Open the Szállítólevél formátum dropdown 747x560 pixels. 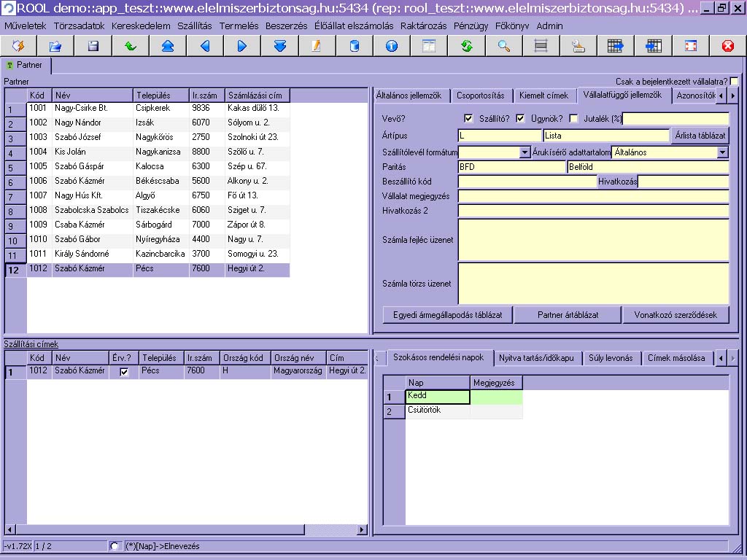525,152
